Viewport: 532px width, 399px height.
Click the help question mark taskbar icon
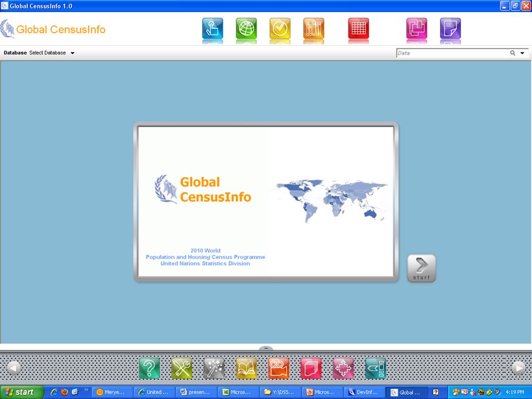[436, 392]
